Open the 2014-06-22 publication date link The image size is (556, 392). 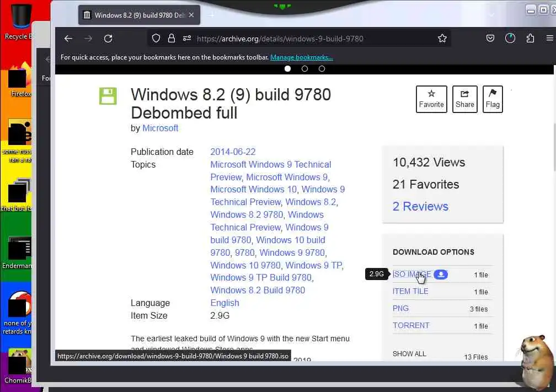(x=233, y=152)
